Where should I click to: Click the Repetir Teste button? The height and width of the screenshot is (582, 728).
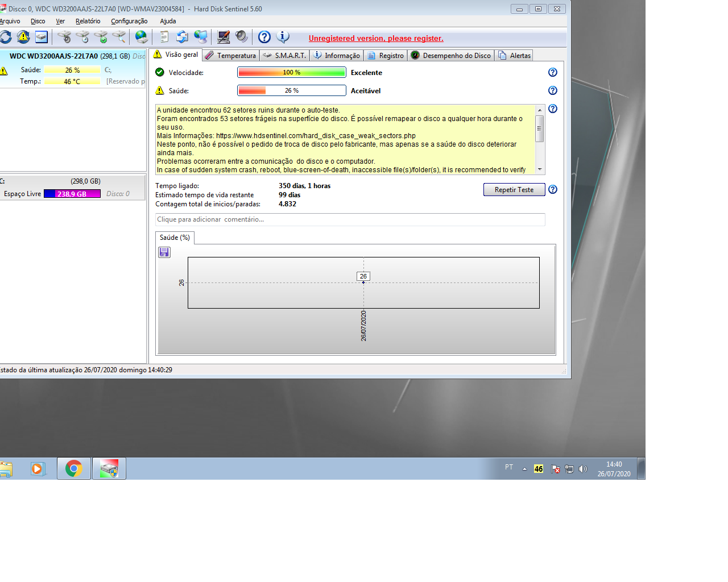pyautogui.click(x=514, y=190)
